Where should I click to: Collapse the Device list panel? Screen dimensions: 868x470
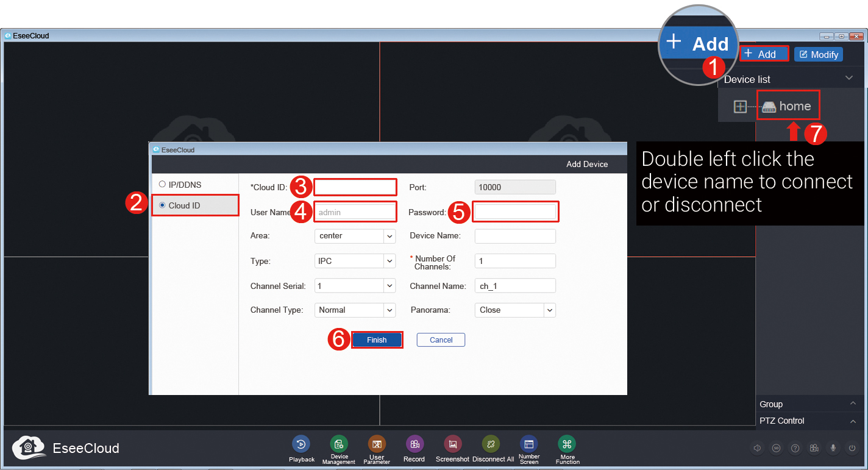pyautogui.click(x=848, y=79)
